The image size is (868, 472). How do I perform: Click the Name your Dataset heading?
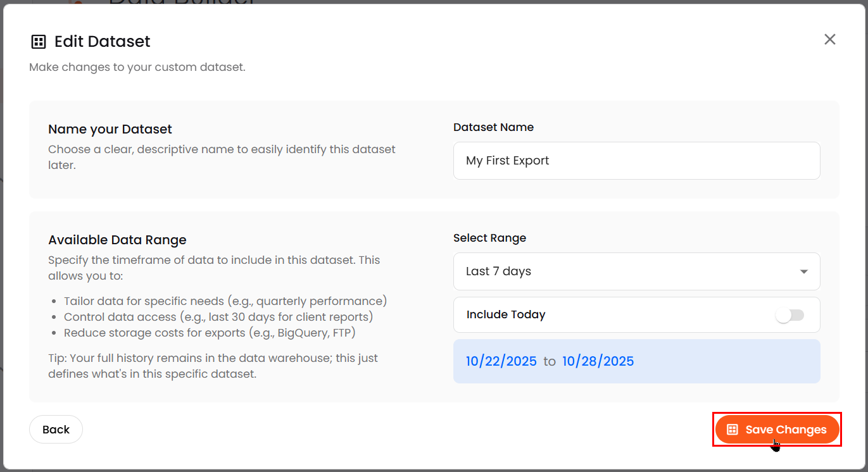point(110,129)
